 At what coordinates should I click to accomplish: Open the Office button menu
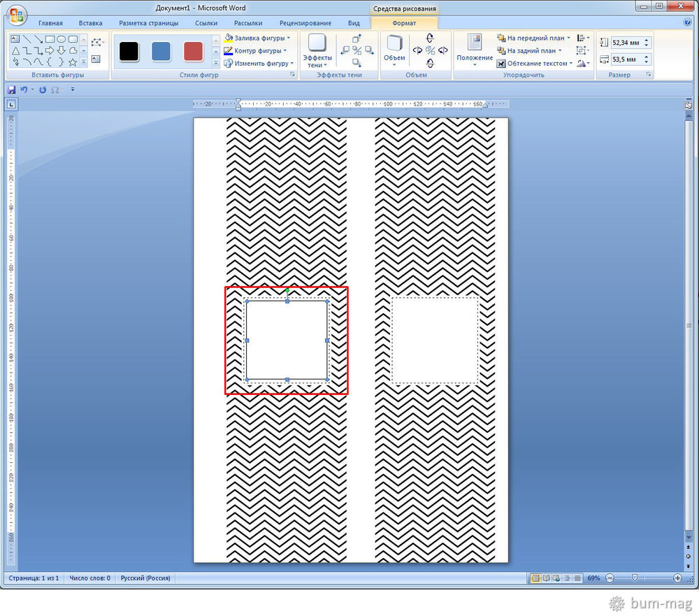coord(17,15)
